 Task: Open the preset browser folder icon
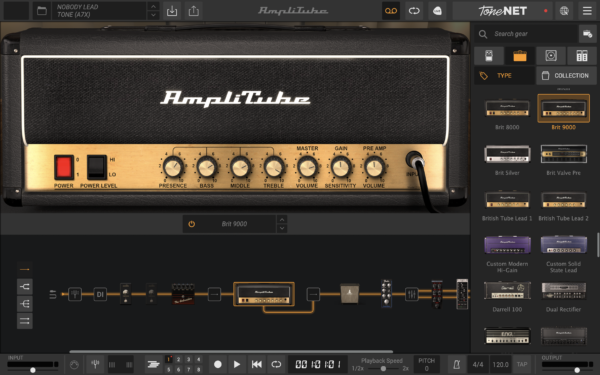tap(42, 11)
